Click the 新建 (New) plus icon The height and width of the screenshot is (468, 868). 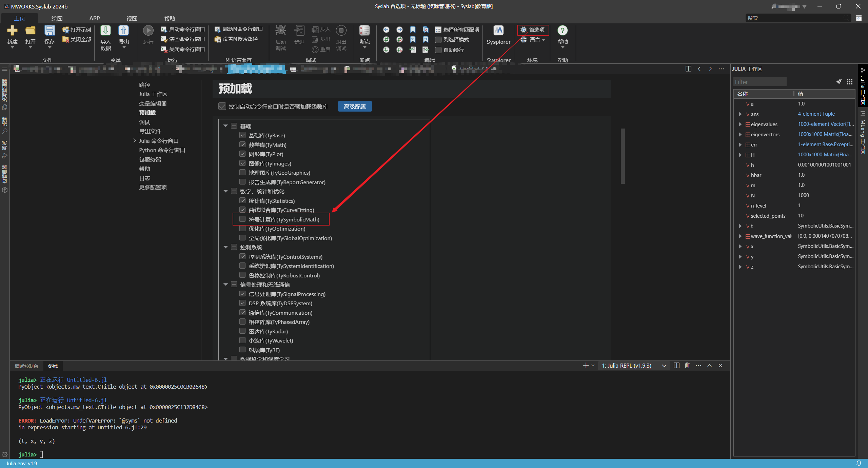point(12,31)
